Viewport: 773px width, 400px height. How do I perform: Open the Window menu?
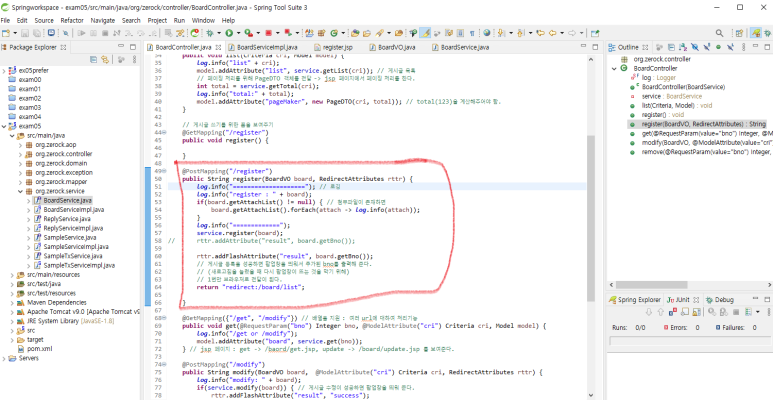[203, 21]
